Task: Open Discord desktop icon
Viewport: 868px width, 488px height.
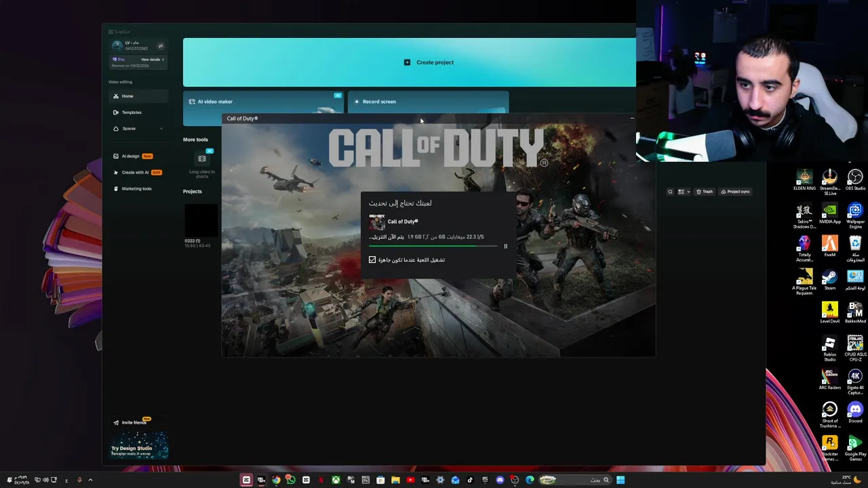Action: tap(855, 413)
